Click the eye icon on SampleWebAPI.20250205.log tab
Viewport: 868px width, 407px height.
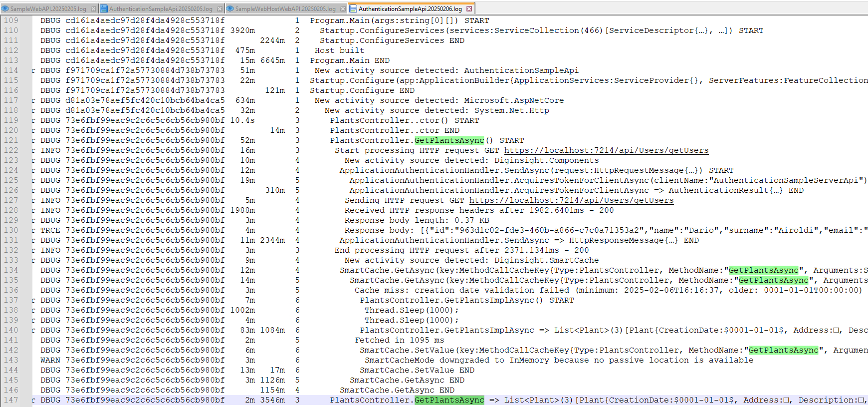coord(5,8)
